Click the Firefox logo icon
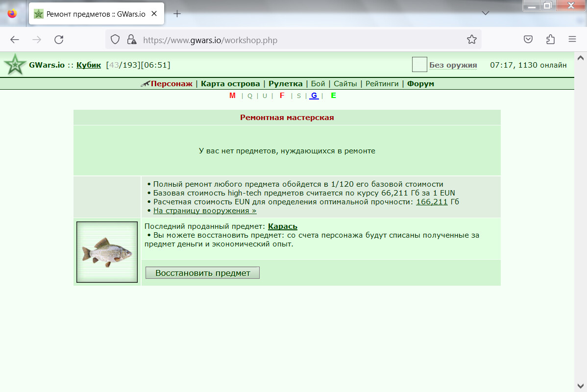587x392 pixels. [x=12, y=14]
